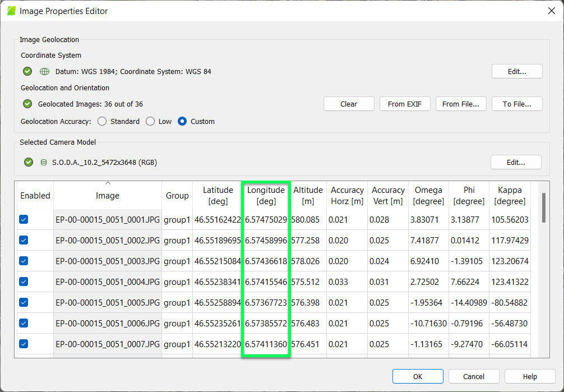Click the sort chevron above the Image column
The height and width of the screenshot is (392, 564).
coord(107,182)
